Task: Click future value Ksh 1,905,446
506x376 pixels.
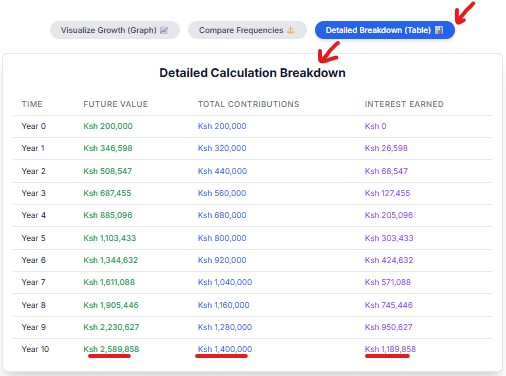Action: pos(111,305)
